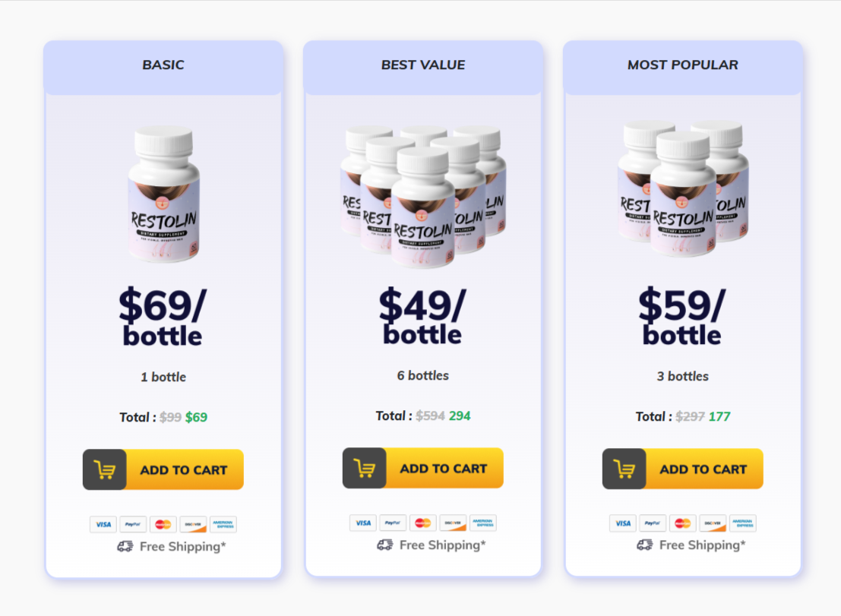841x616 pixels.
Task: Click the shopping cart icon on BASIC Add to Cart
Action: tap(105, 469)
